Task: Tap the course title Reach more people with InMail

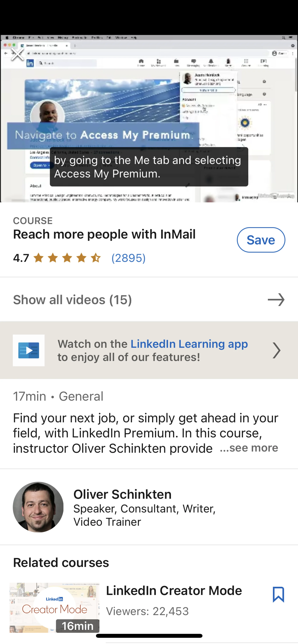Action: point(104,235)
